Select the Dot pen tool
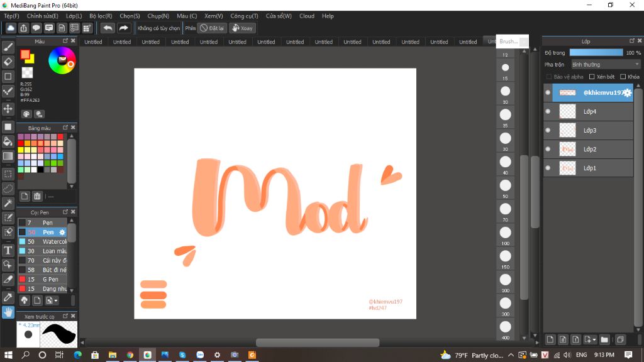The image size is (644, 362). click(x=8, y=91)
